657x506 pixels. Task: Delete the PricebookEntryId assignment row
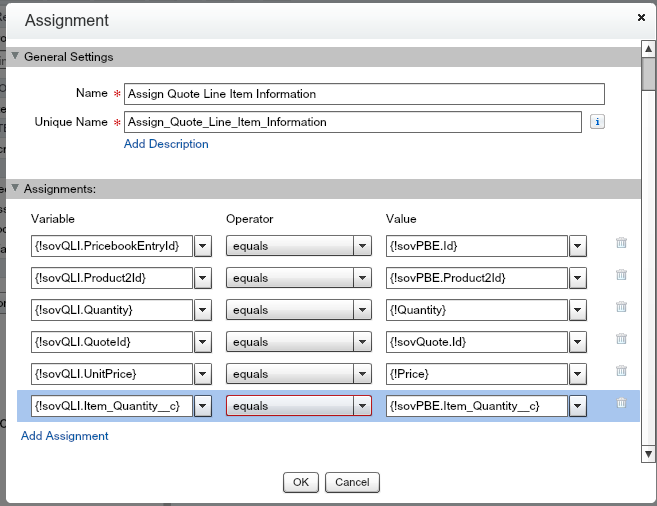[621, 243]
